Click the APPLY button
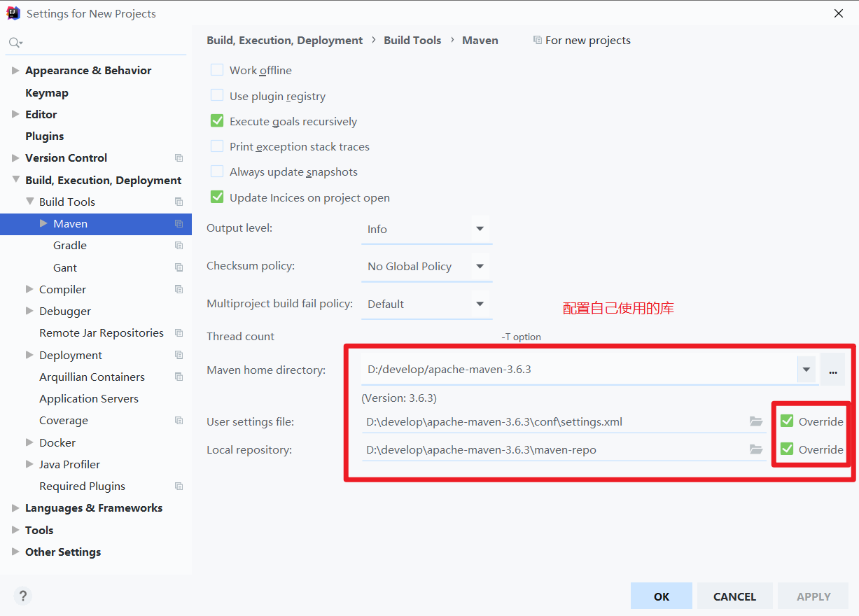This screenshot has height=616, width=859. (813, 596)
